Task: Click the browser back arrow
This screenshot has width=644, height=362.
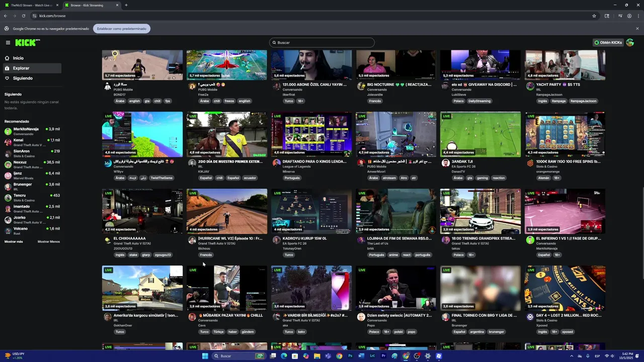Action: [x=6, y=16]
